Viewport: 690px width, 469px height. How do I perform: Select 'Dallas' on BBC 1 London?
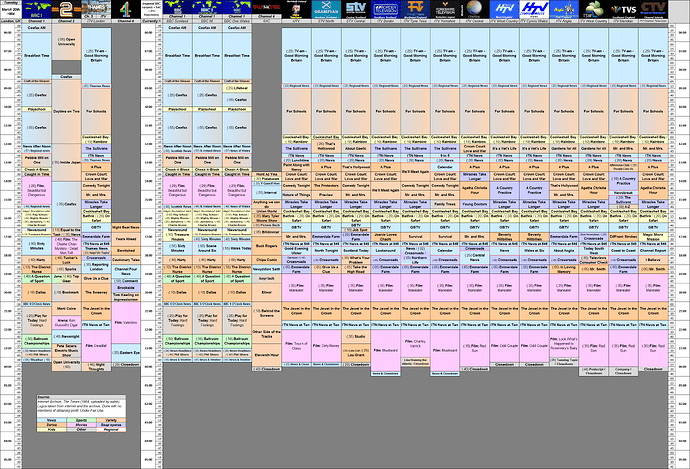coord(37,292)
